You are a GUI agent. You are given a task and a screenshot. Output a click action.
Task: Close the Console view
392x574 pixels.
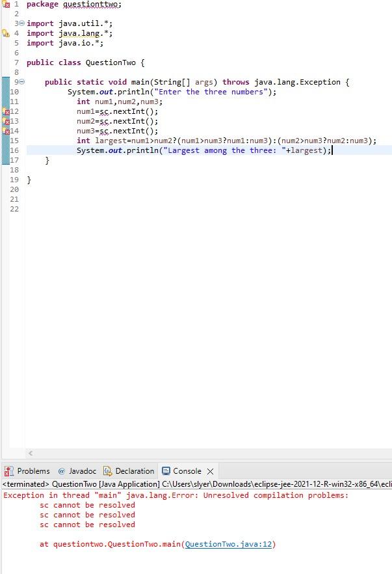coord(210,471)
